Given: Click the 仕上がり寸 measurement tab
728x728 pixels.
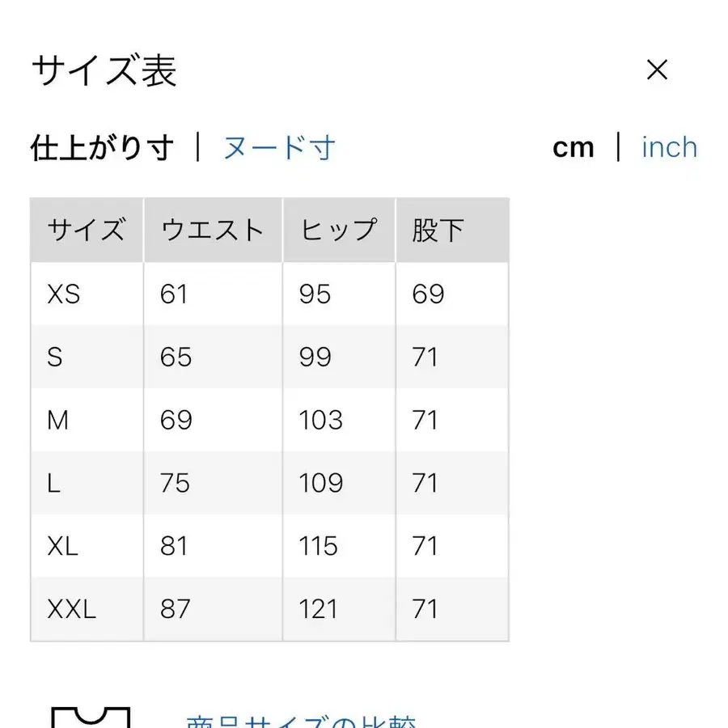Looking at the screenshot, I should pyautogui.click(x=101, y=146).
